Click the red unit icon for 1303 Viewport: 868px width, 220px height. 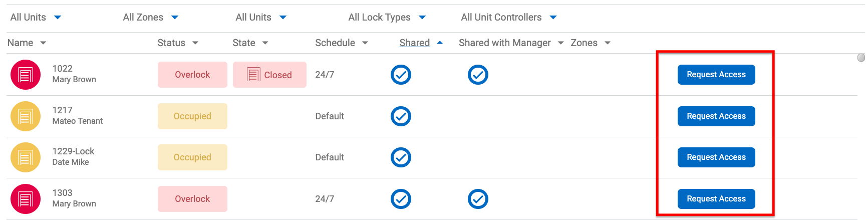[x=26, y=199]
